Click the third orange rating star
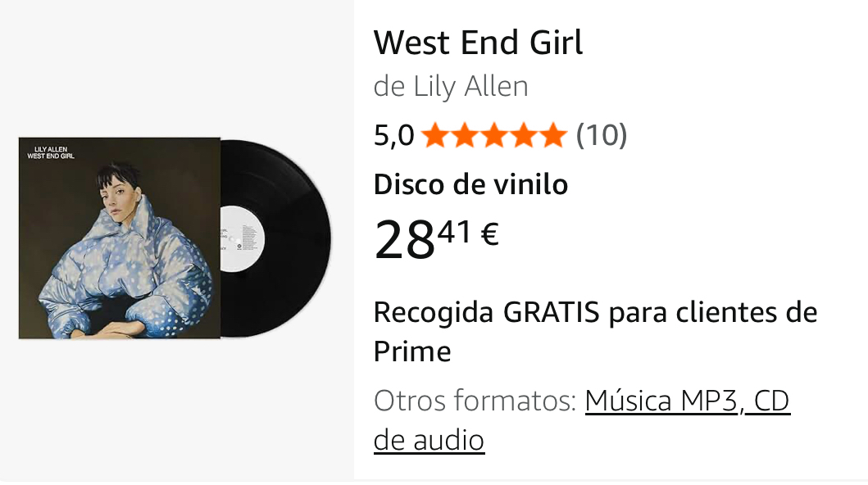 coord(494,135)
